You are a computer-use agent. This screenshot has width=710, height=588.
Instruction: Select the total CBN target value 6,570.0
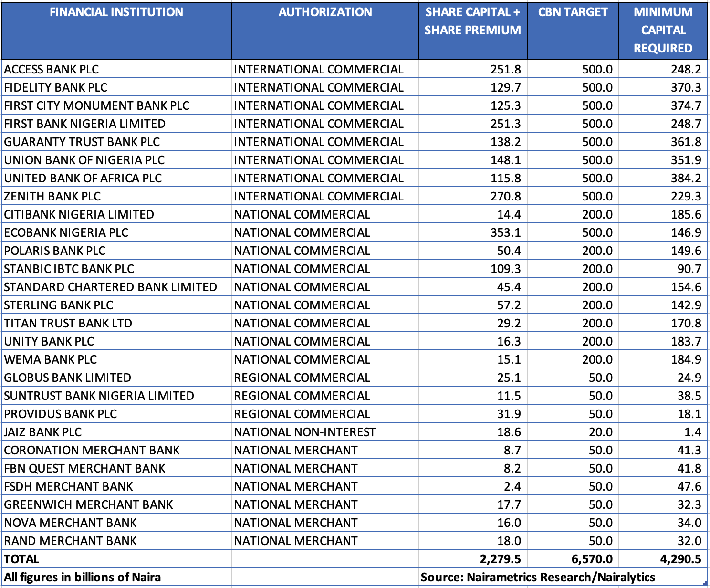click(x=592, y=559)
